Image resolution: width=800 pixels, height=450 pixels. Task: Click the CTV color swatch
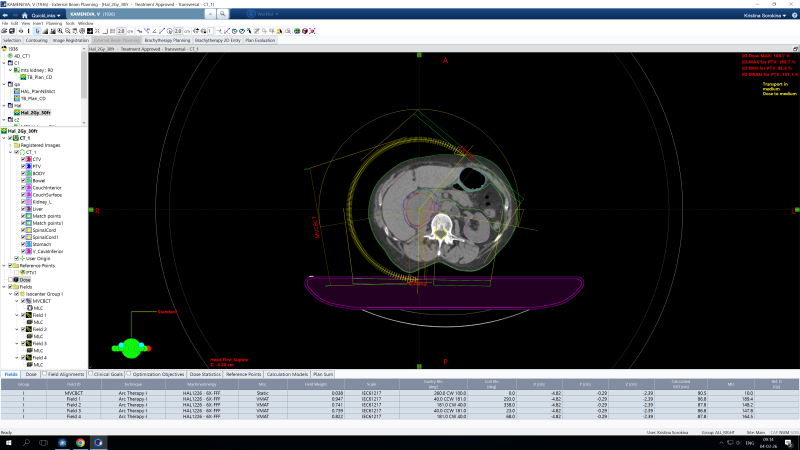coord(29,159)
